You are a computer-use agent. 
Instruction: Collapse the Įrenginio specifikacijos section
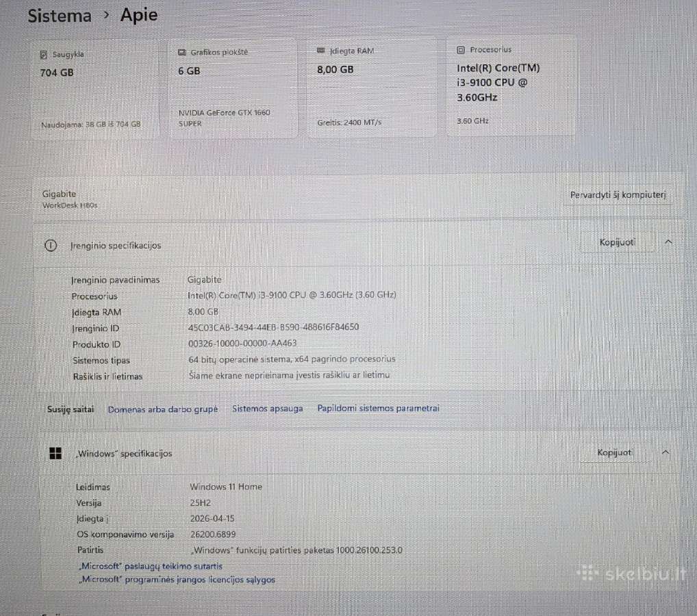[668, 242]
